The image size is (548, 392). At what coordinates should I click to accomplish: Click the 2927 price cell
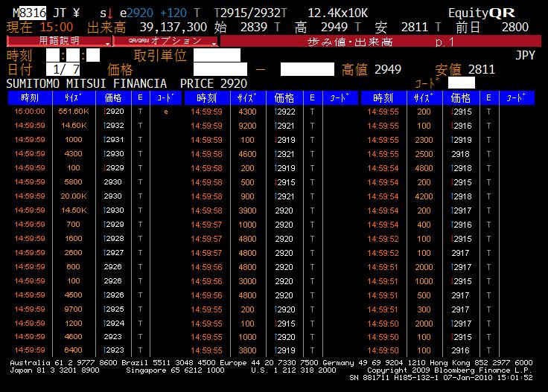point(114,252)
